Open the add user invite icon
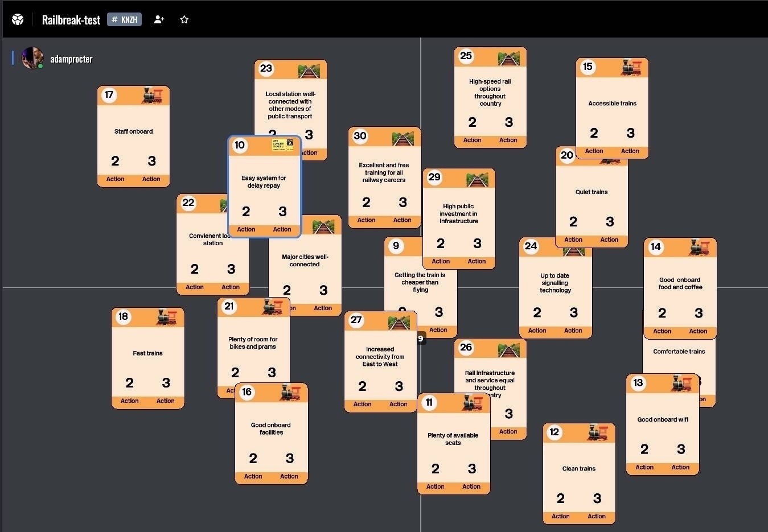 point(159,20)
